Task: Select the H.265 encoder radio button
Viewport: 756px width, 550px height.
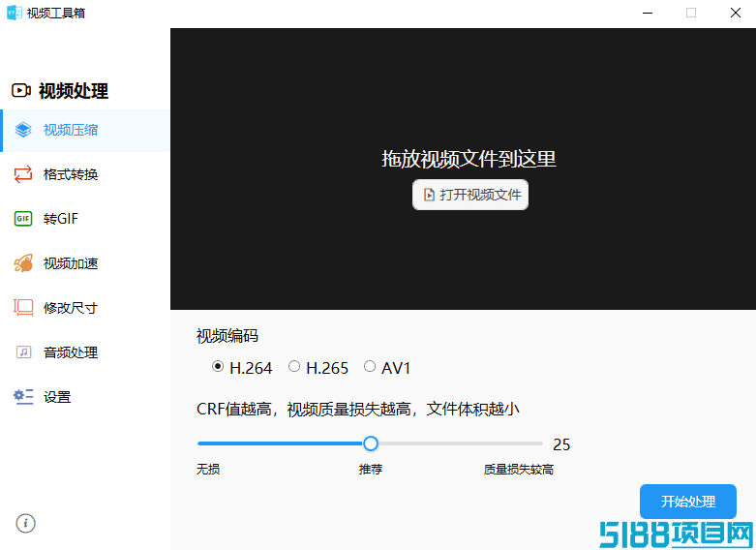Action: tap(294, 367)
